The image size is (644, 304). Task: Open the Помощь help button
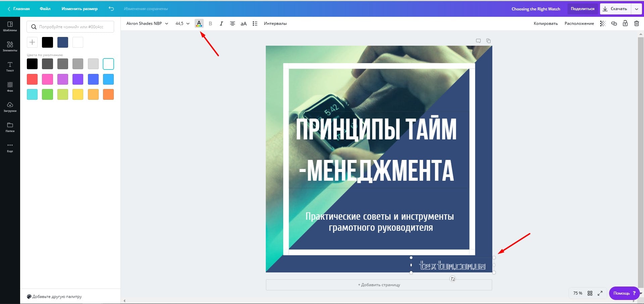(x=624, y=293)
